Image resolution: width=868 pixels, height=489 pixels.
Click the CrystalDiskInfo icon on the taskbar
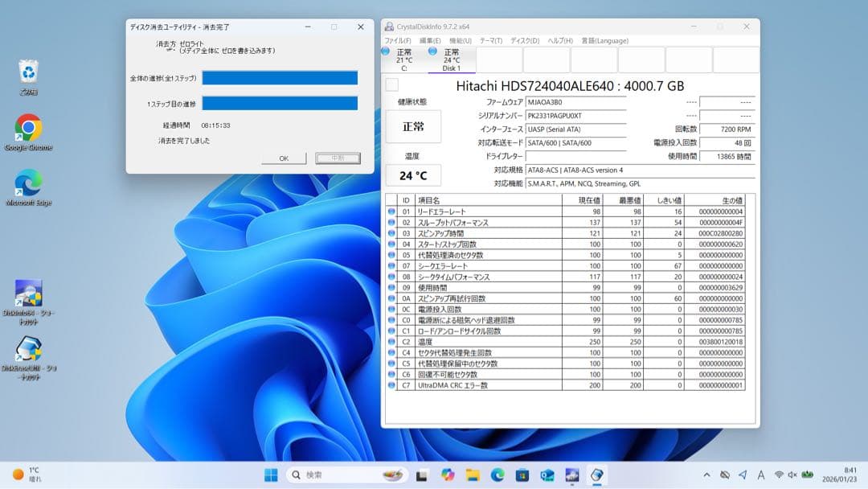pos(596,475)
